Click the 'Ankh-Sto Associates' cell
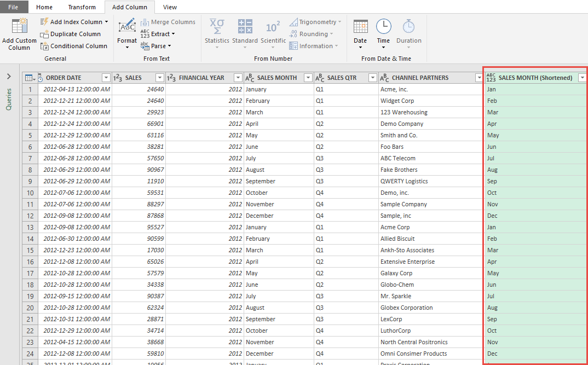The height and width of the screenshot is (365, 588). [x=431, y=250]
